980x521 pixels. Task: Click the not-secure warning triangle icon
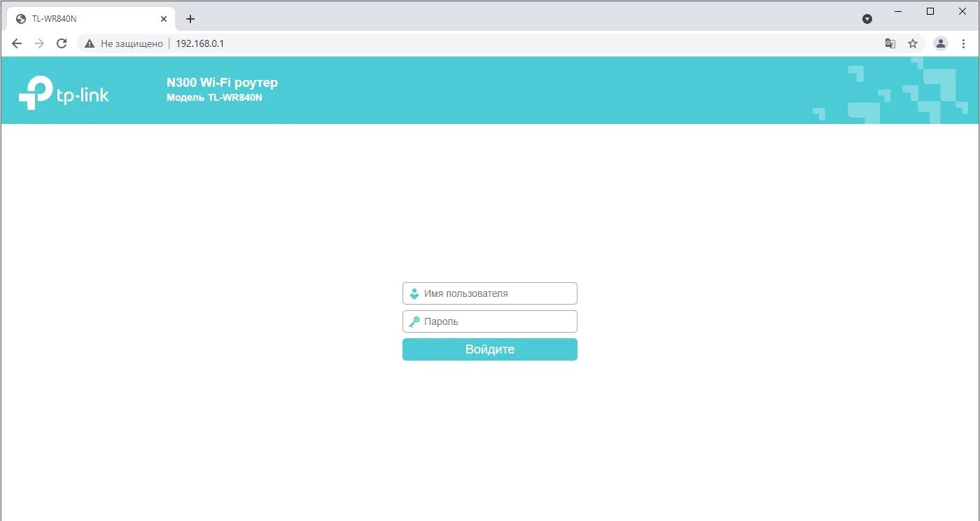[x=89, y=43]
